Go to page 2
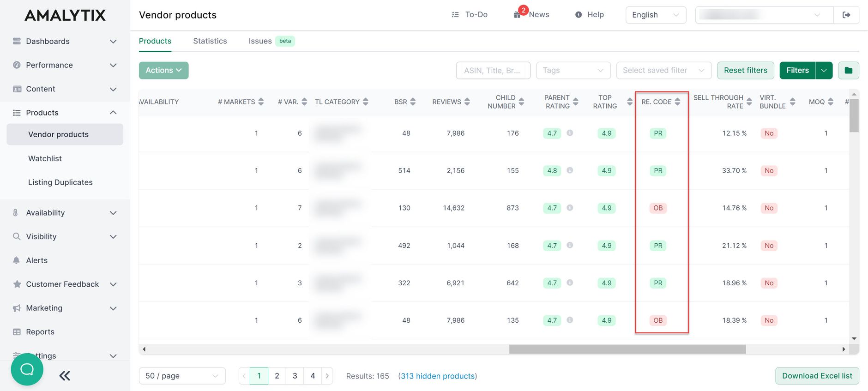This screenshot has height=391, width=868. point(277,376)
